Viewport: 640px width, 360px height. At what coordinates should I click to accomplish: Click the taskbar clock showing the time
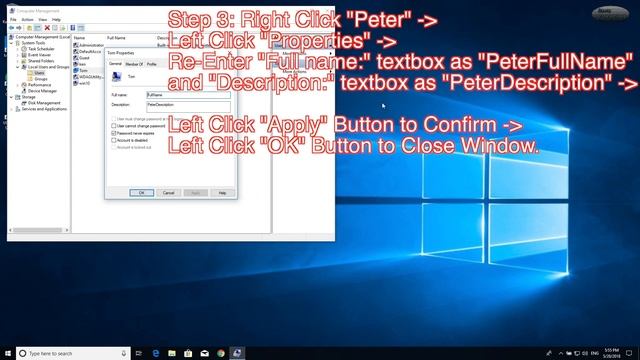(x=612, y=353)
